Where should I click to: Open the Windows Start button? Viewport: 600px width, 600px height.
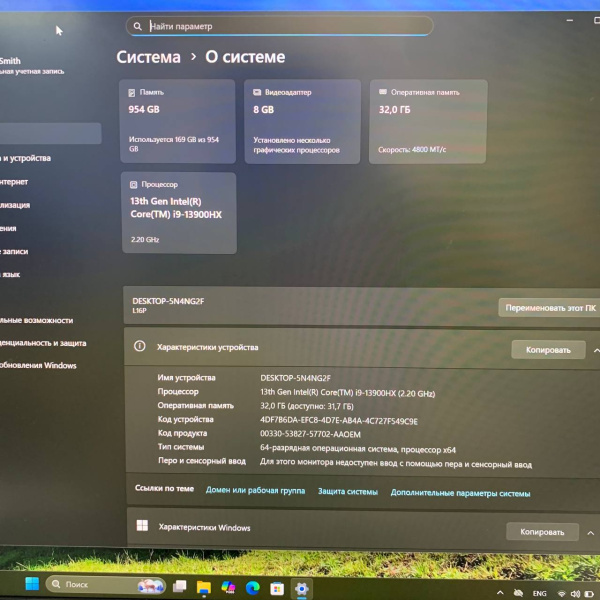pos(32,584)
